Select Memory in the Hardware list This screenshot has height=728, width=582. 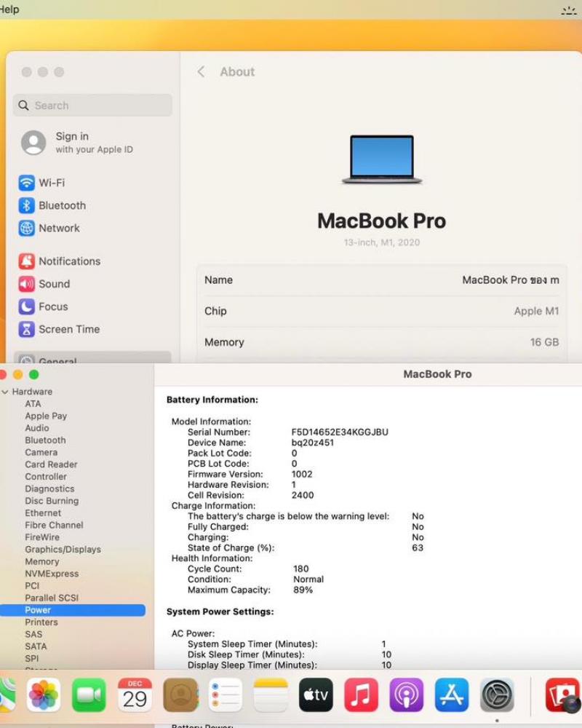[42, 561]
